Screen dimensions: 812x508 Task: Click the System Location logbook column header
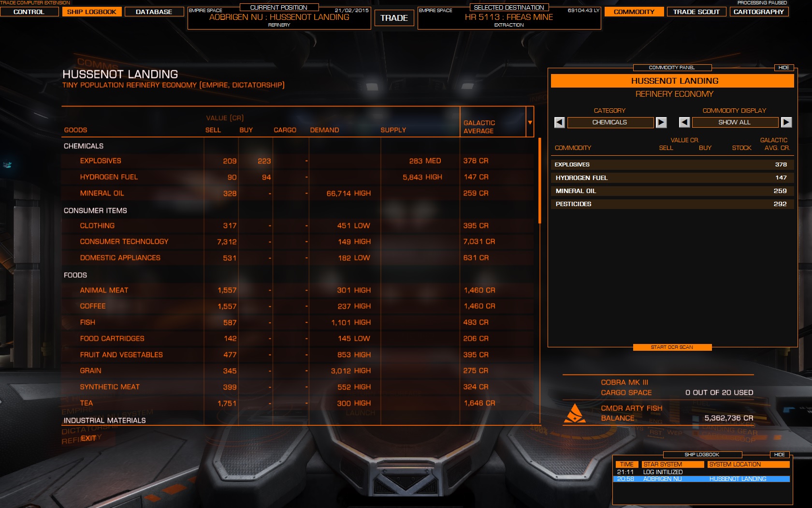pos(749,464)
